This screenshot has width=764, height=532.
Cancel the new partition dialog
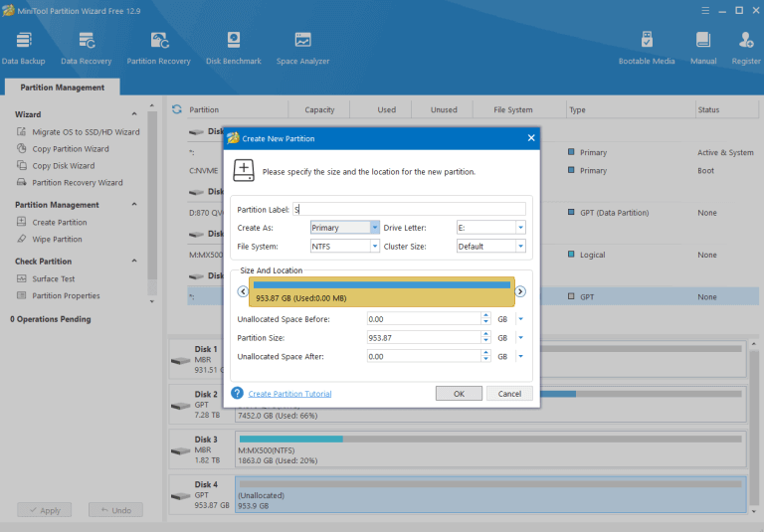pyautogui.click(x=509, y=394)
